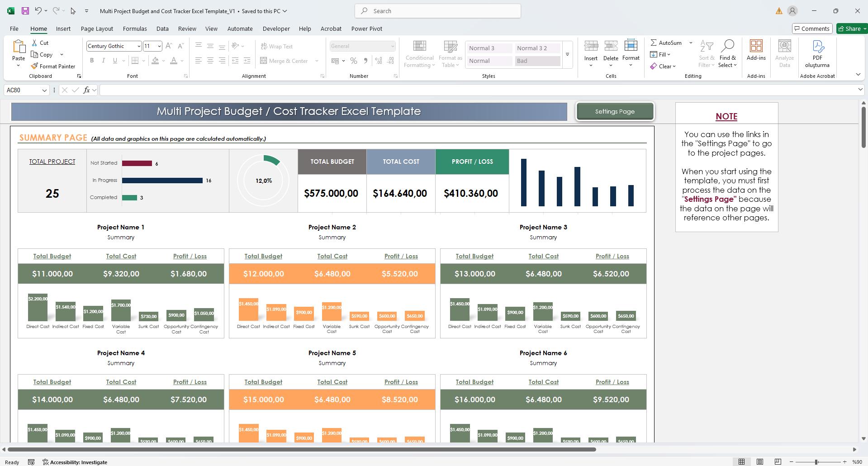Viewport: 868px width, 466px height.
Task: Click into the Search box
Action: (x=438, y=11)
